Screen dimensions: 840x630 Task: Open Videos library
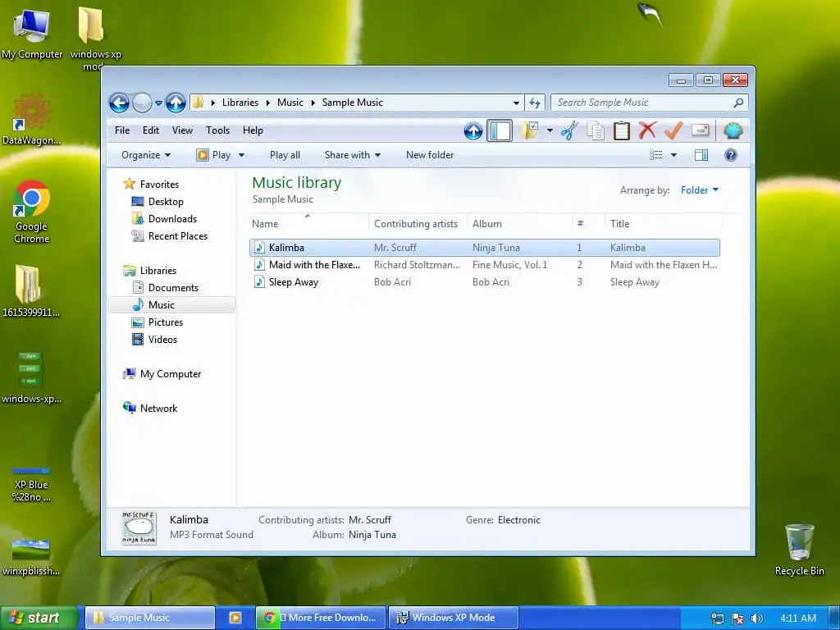click(x=154, y=339)
